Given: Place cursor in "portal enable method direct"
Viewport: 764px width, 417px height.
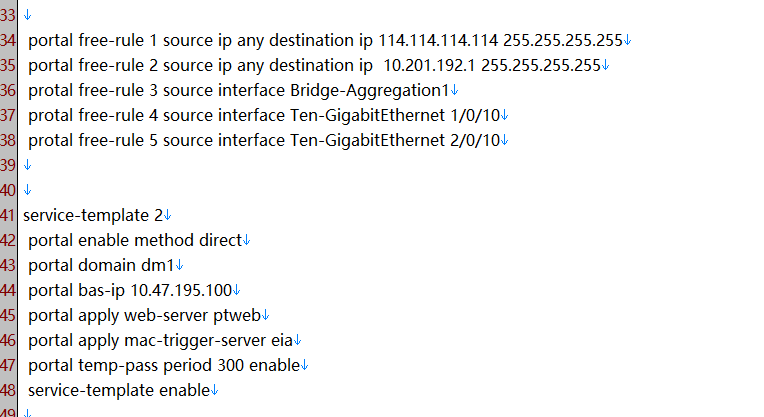Looking at the screenshot, I should coord(135,240).
